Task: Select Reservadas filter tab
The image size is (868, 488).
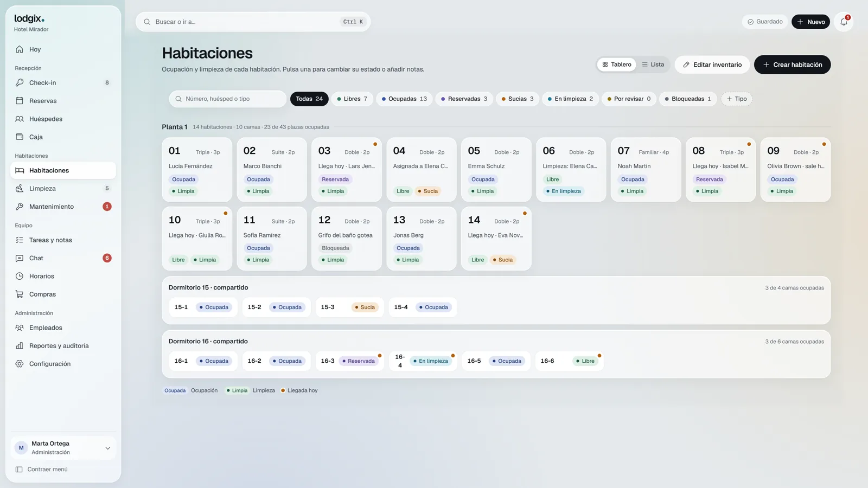Action: click(x=464, y=99)
